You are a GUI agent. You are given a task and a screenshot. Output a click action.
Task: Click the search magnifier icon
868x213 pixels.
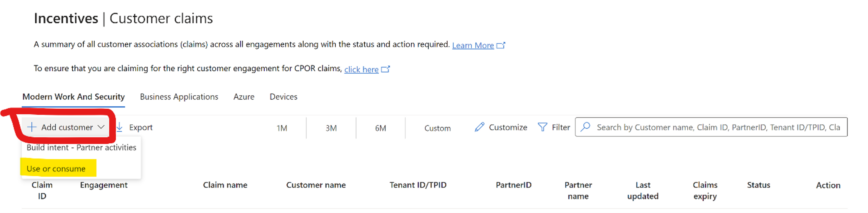(586, 127)
